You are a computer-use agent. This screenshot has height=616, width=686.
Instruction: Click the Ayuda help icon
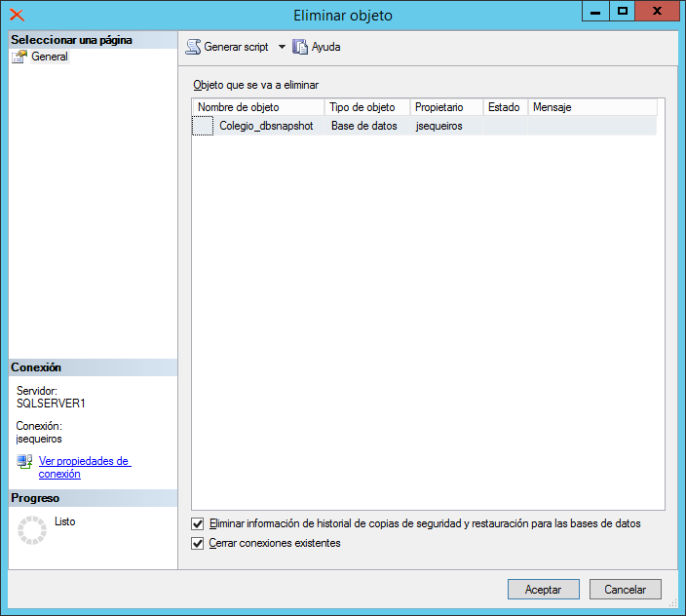tap(300, 47)
